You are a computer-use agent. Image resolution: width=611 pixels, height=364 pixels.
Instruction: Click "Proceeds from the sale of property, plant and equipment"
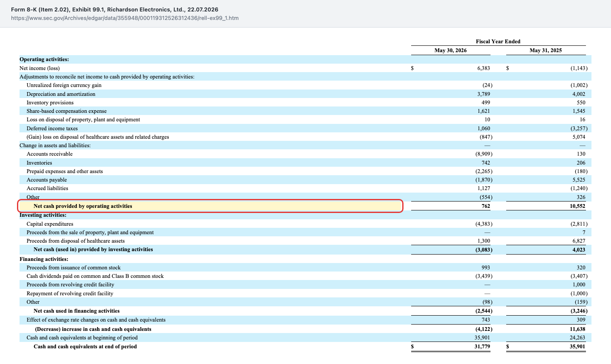click(90, 232)
